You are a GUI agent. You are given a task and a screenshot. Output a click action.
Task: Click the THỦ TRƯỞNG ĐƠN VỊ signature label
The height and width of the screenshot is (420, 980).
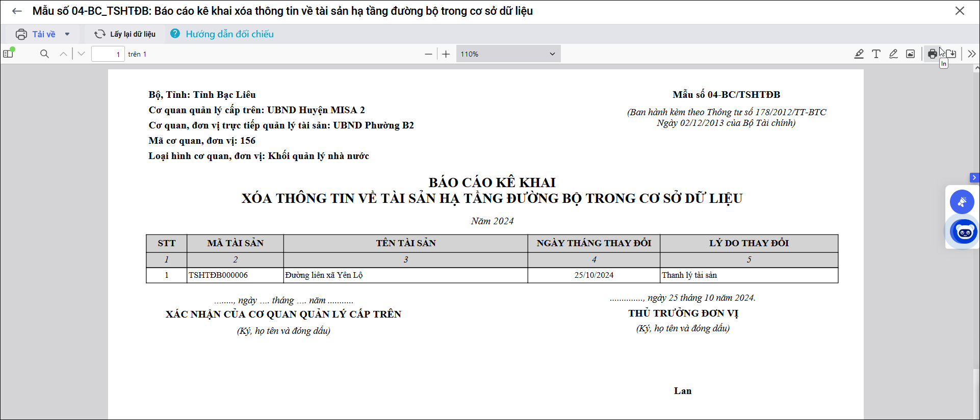pos(683,313)
